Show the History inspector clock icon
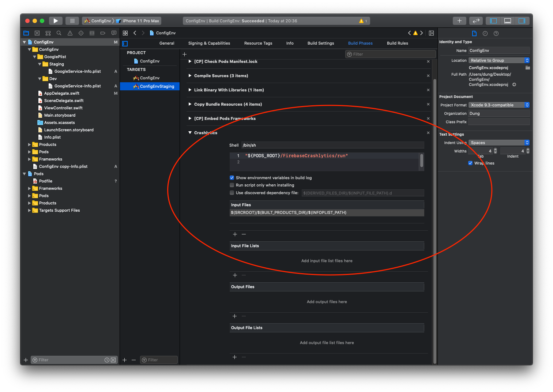The height and width of the screenshot is (392, 553). pyautogui.click(x=485, y=33)
